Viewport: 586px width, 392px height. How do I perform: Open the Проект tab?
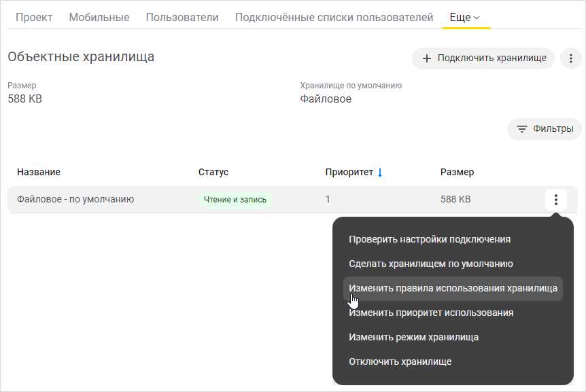coord(34,17)
